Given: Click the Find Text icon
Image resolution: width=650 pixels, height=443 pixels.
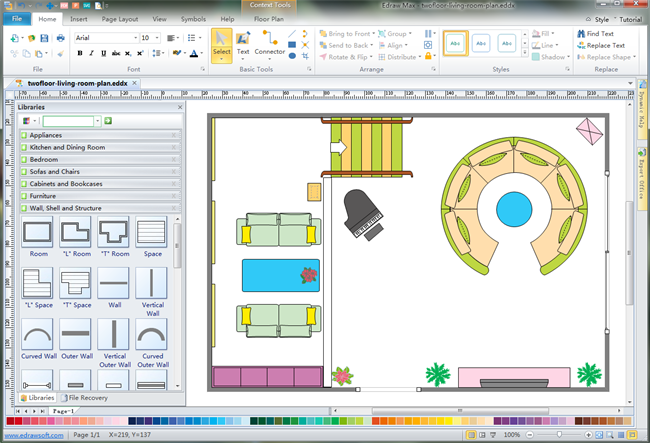Looking at the screenshot, I should coord(579,33).
